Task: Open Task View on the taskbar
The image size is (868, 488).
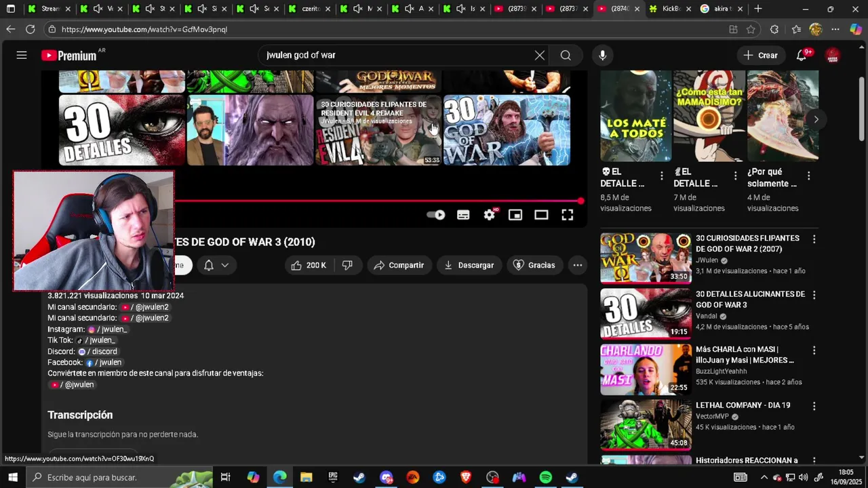Action: click(226, 477)
